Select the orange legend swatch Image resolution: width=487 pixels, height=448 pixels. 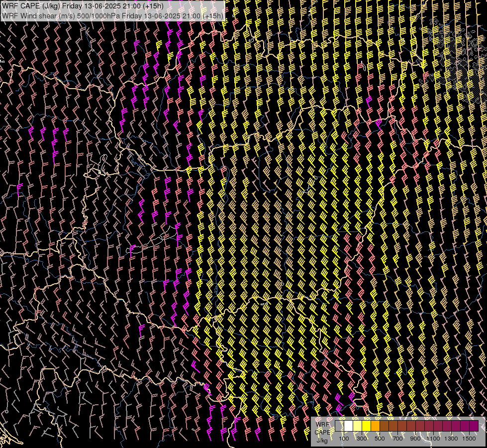375,426
